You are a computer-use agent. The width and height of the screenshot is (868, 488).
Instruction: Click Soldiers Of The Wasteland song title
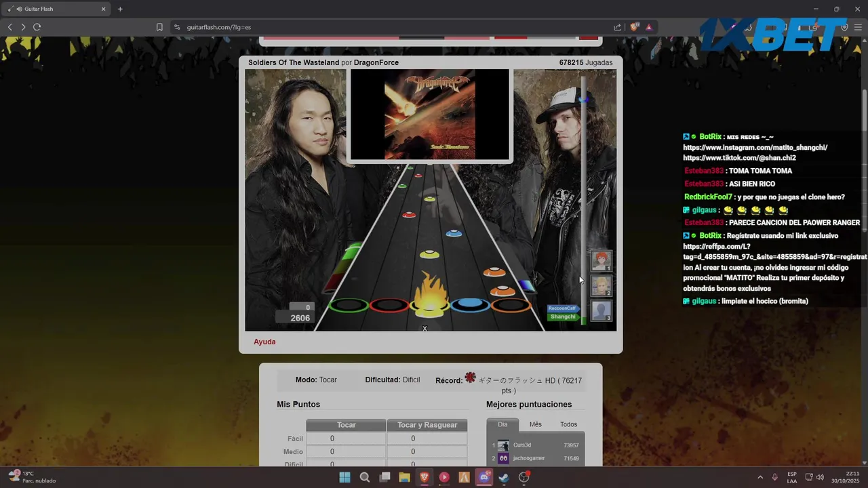pos(294,62)
